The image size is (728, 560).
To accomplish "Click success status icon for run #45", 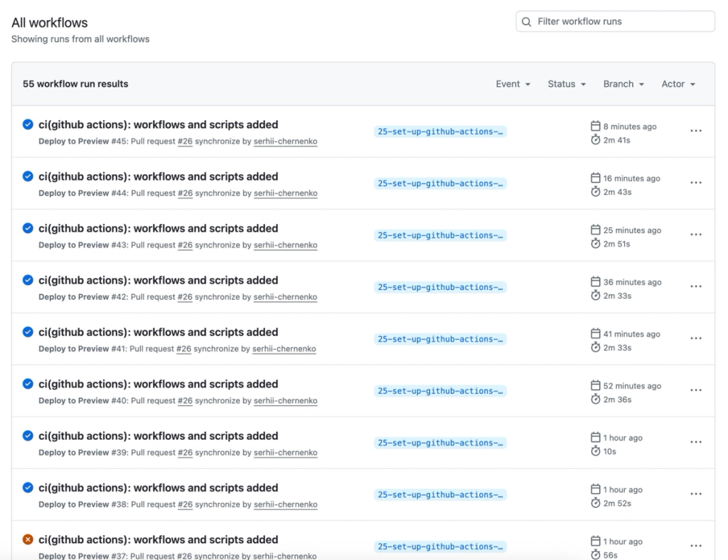I will click(x=28, y=124).
